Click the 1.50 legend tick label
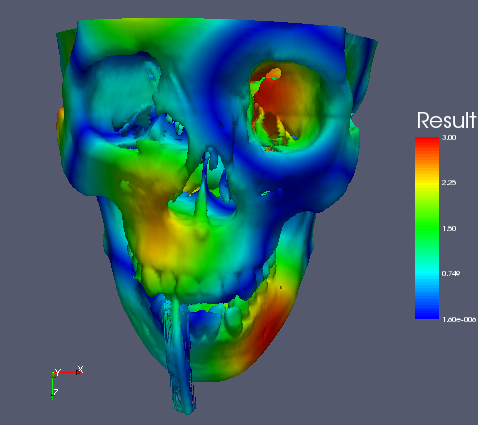 tap(449, 229)
